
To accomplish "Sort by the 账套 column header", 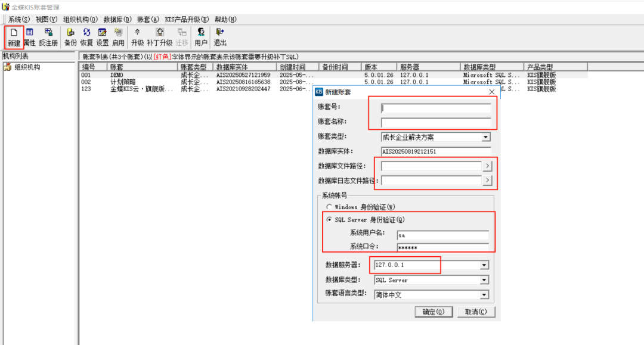I will pyautogui.click(x=143, y=67).
